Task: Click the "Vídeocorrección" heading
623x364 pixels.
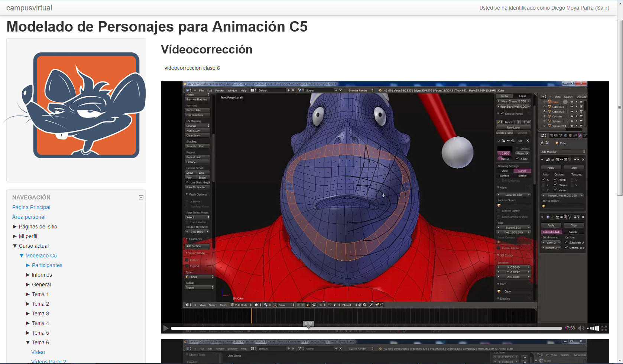Action: 207,49
